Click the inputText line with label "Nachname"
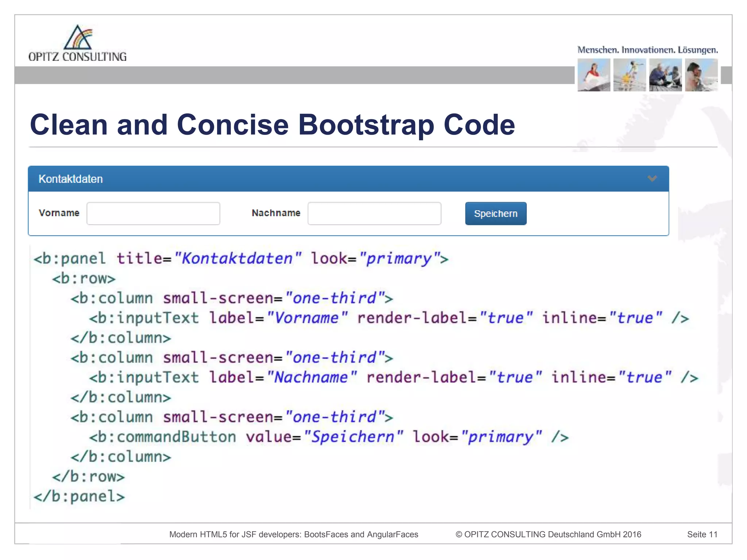This screenshot has height=560, width=747. coord(394,377)
